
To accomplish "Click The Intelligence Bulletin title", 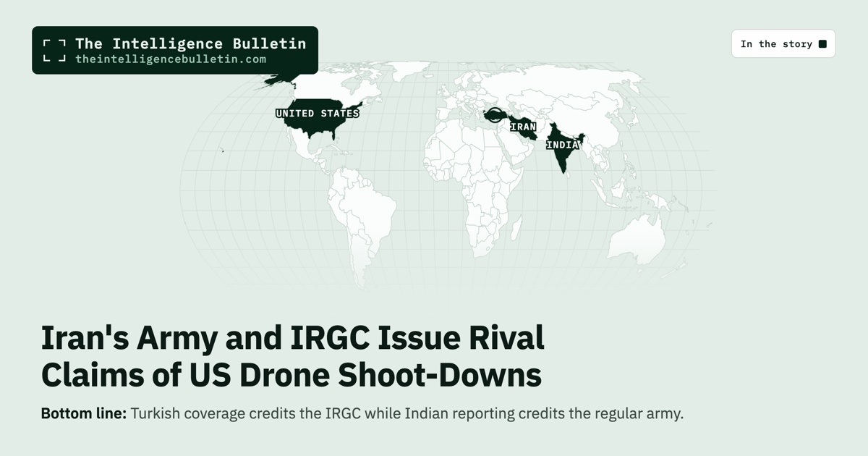I will point(191,43).
